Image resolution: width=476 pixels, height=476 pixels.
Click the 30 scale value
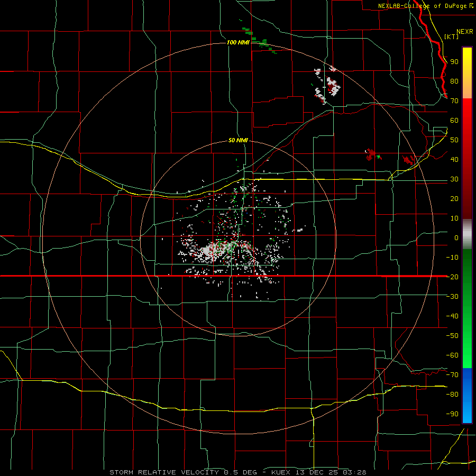454,179
